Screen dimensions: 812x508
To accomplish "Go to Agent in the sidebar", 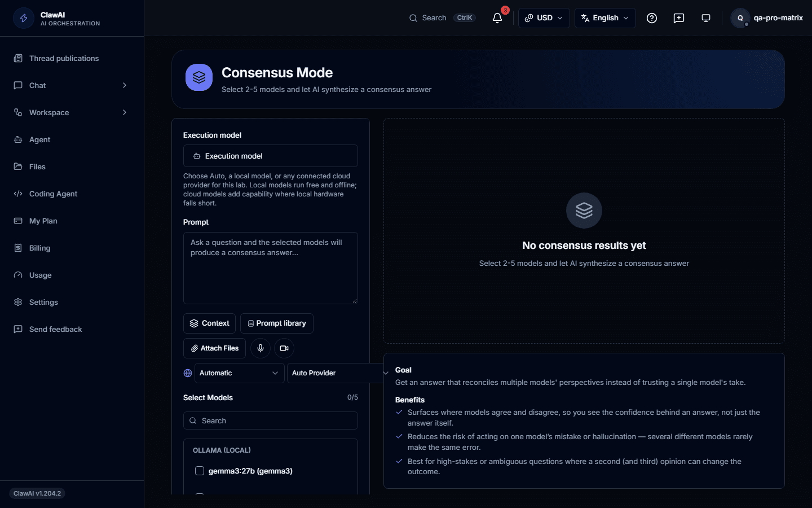I will coord(72,139).
